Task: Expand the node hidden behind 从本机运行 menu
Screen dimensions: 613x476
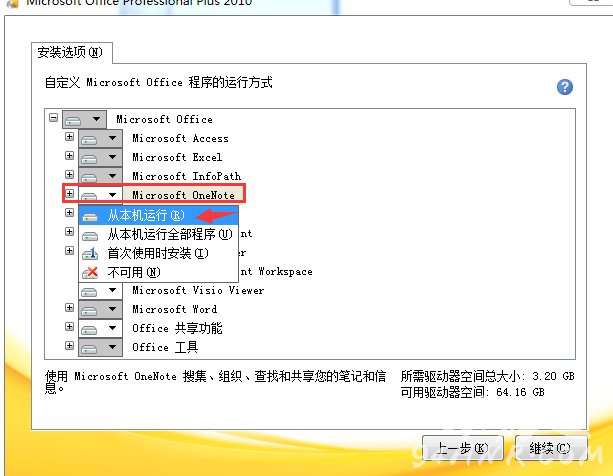Action: [x=69, y=212]
